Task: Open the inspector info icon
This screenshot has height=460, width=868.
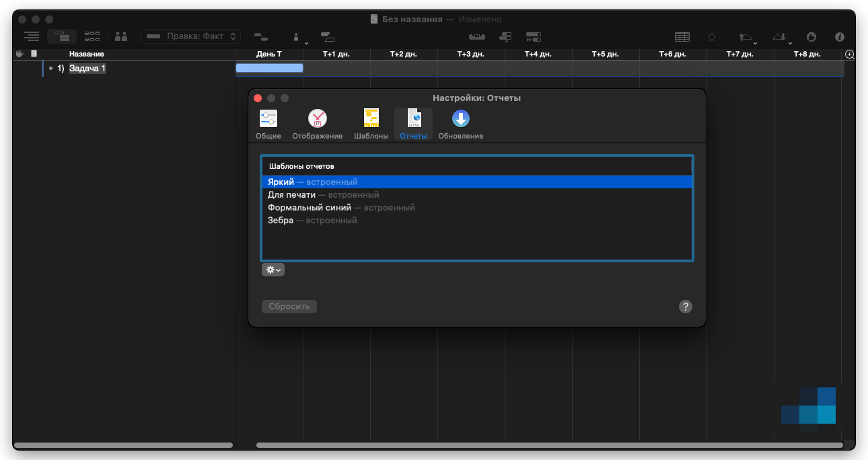Action: coord(839,37)
